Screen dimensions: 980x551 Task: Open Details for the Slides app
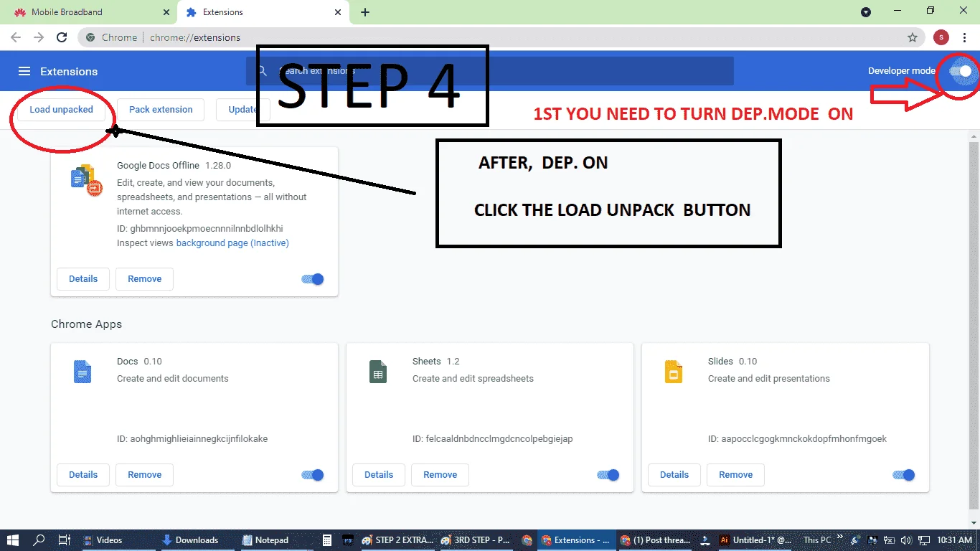tap(674, 475)
